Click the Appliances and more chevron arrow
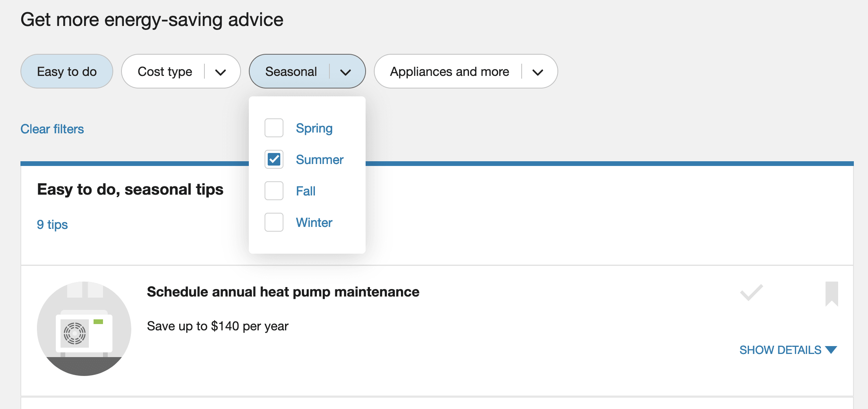868x409 pixels. (537, 72)
